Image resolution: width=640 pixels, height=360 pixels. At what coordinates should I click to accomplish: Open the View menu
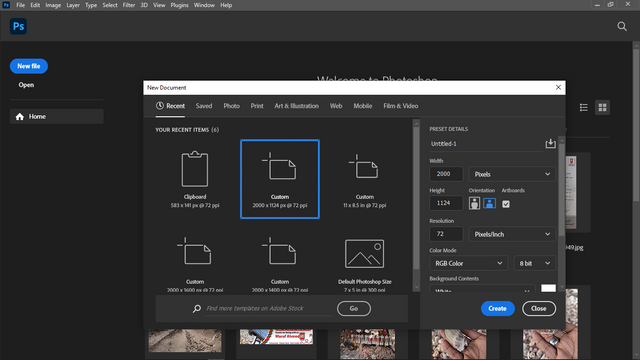click(159, 5)
